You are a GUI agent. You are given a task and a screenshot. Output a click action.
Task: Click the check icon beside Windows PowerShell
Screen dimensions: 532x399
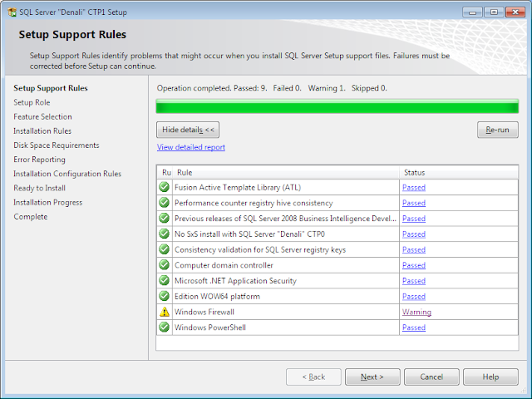coord(165,328)
